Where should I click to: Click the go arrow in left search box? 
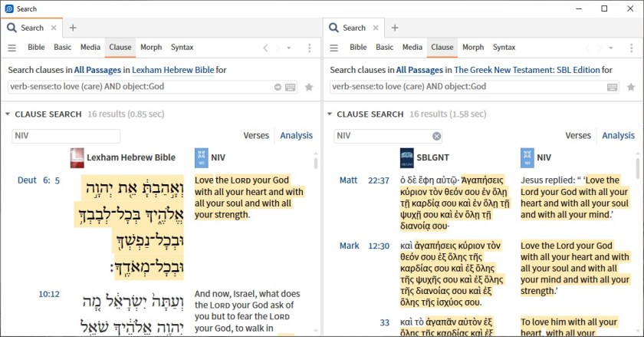(278, 87)
